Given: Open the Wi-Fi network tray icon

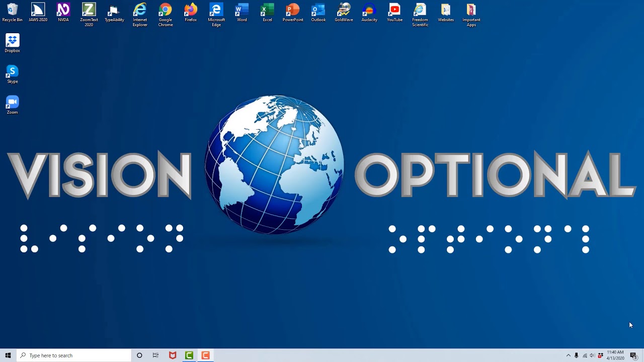Looking at the screenshot, I should tap(585, 355).
